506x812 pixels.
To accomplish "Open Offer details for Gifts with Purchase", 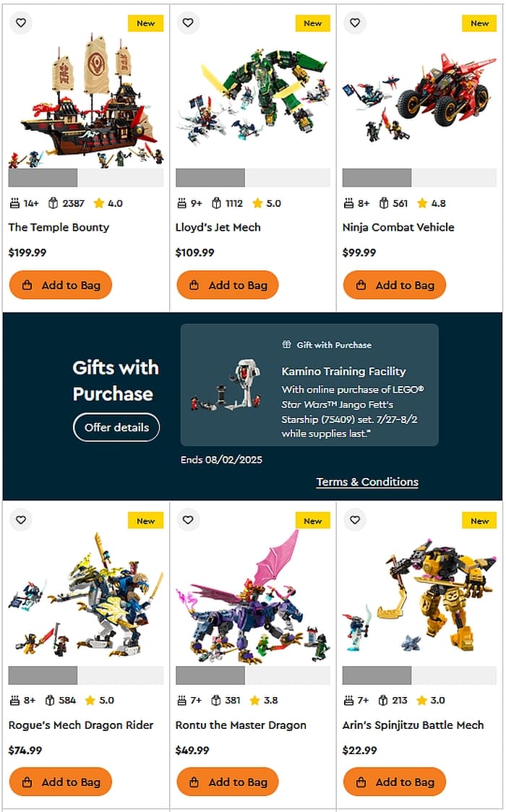I will coord(116,427).
